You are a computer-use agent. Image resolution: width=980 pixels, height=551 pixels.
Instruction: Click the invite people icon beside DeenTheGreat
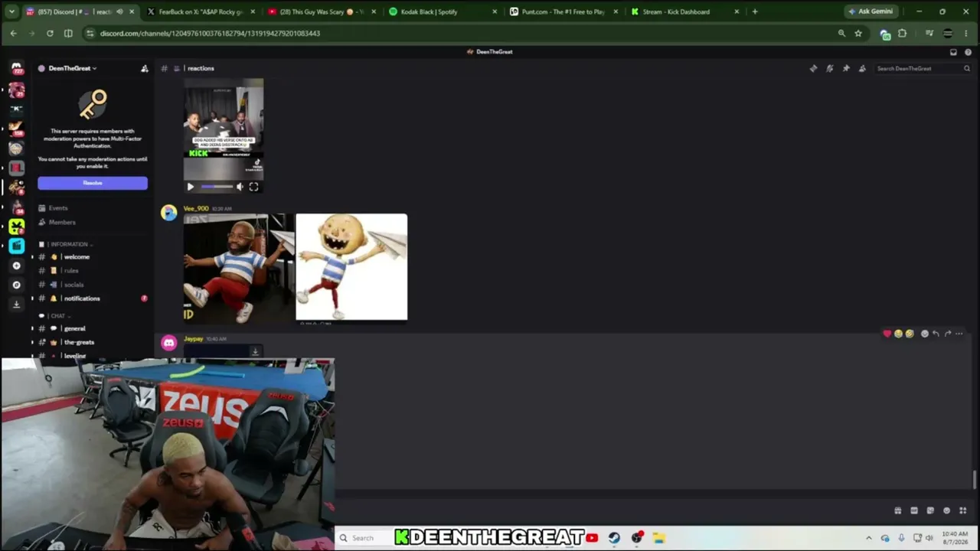pos(144,68)
